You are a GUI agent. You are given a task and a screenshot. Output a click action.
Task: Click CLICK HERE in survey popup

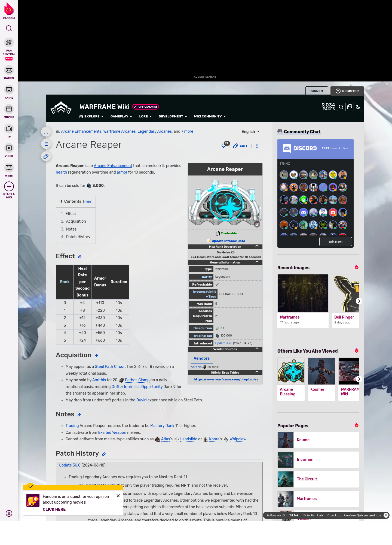tap(54, 509)
